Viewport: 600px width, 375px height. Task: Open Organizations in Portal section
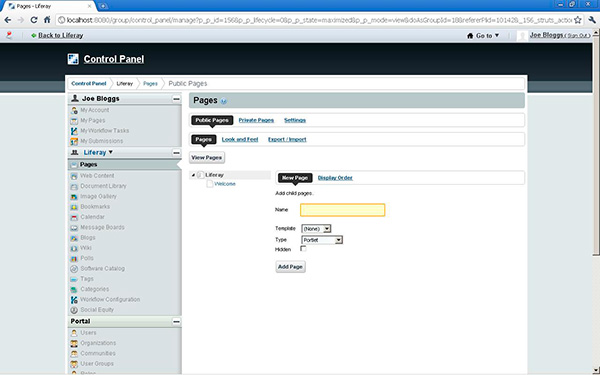click(x=98, y=343)
